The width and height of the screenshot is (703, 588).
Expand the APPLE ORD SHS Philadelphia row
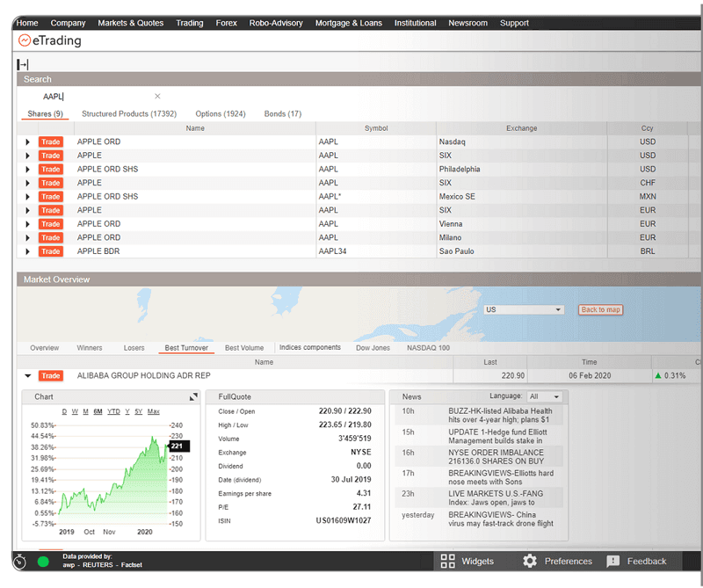coord(27,170)
